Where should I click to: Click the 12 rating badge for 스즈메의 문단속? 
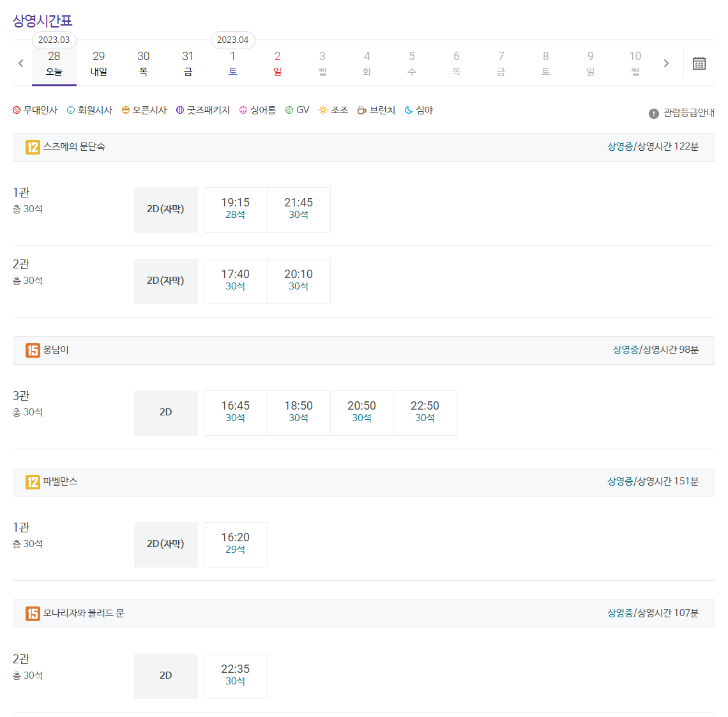click(33, 148)
